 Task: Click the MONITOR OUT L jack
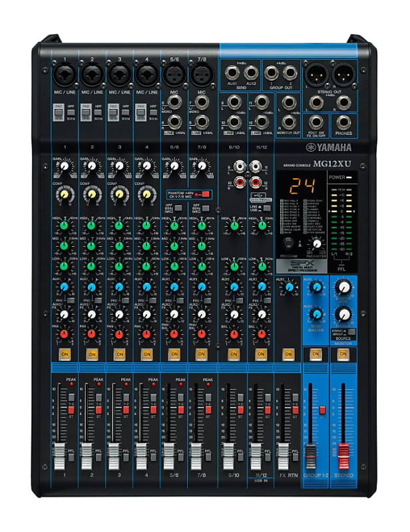click(288, 102)
